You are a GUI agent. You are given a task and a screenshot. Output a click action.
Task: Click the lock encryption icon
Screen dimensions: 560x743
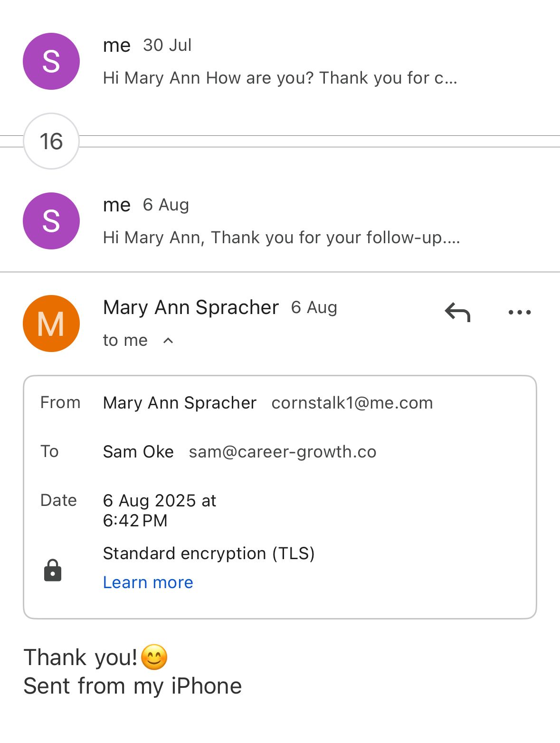[x=53, y=570]
